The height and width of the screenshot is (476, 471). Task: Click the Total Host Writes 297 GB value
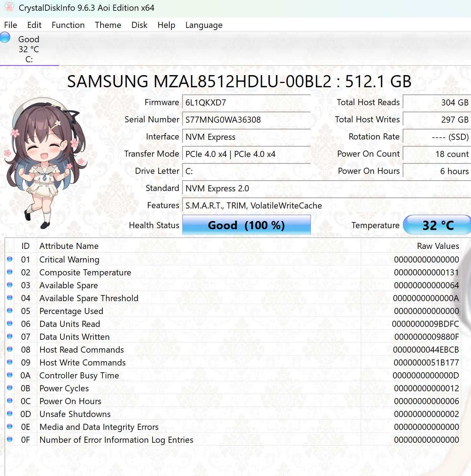tap(437, 119)
